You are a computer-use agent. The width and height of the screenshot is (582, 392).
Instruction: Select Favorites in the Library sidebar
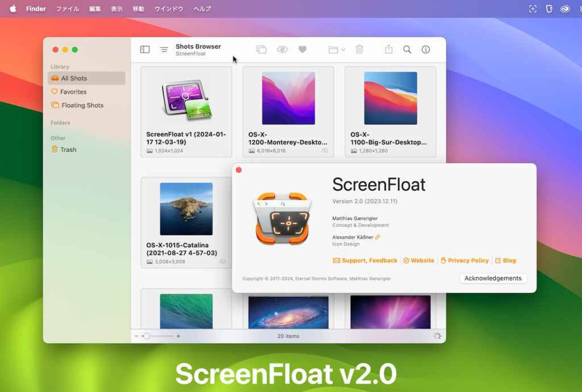pyautogui.click(x=73, y=91)
